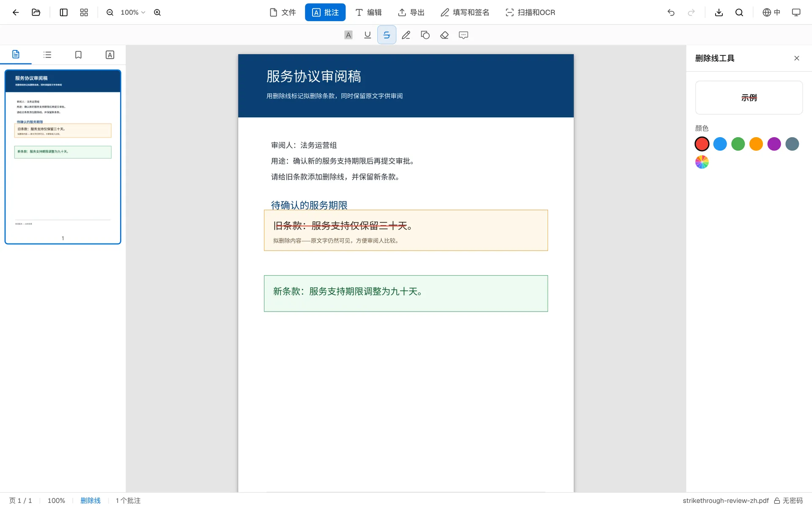Open a file with the folder icon
The image size is (812, 508).
pyautogui.click(x=36, y=12)
